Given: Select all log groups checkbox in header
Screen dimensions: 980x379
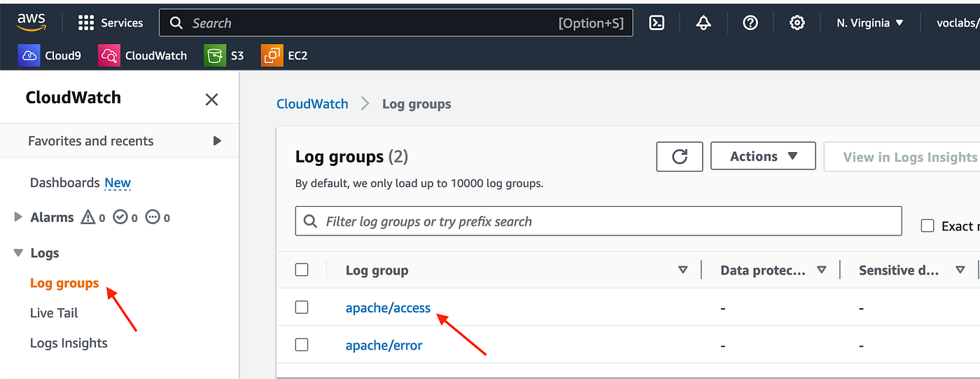Looking at the screenshot, I should 302,270.
